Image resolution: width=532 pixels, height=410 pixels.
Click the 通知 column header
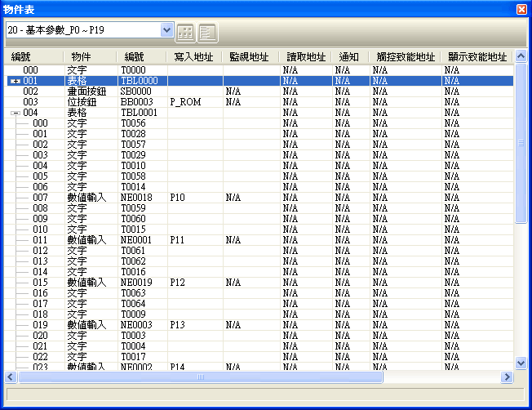coord(349,56)
